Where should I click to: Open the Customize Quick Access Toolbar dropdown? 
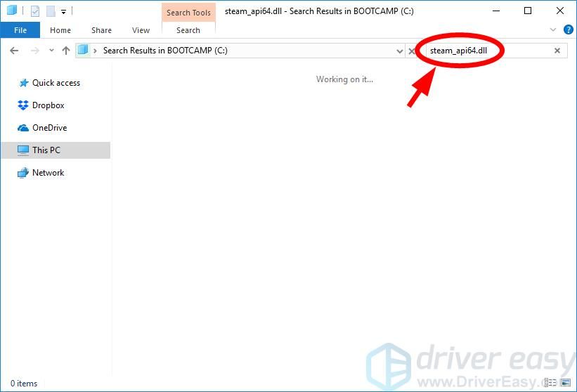[x=64, y=12]
